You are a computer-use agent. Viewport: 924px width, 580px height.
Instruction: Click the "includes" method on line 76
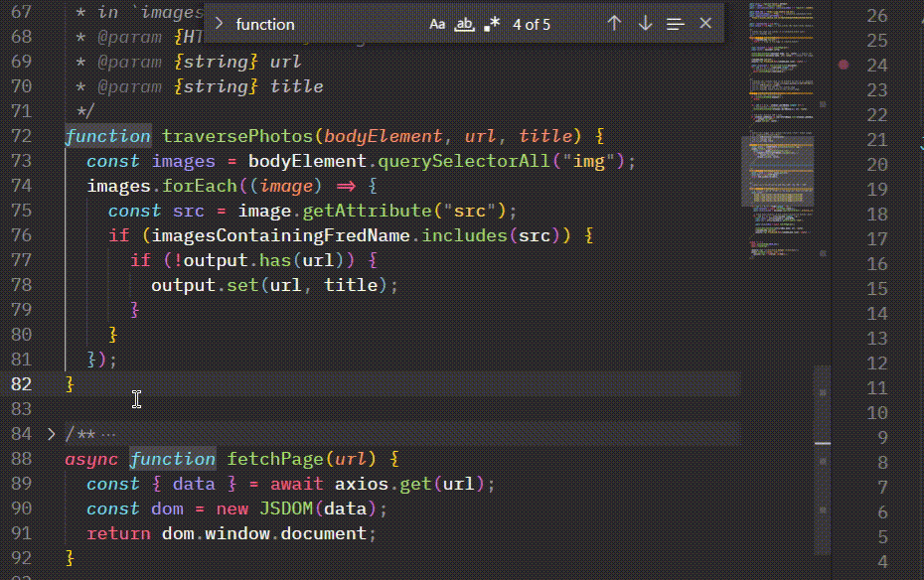coord(464,235)
